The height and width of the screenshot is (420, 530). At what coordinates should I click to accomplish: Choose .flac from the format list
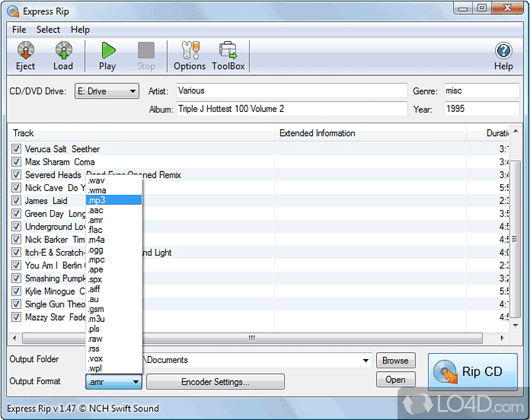point(114,230)
